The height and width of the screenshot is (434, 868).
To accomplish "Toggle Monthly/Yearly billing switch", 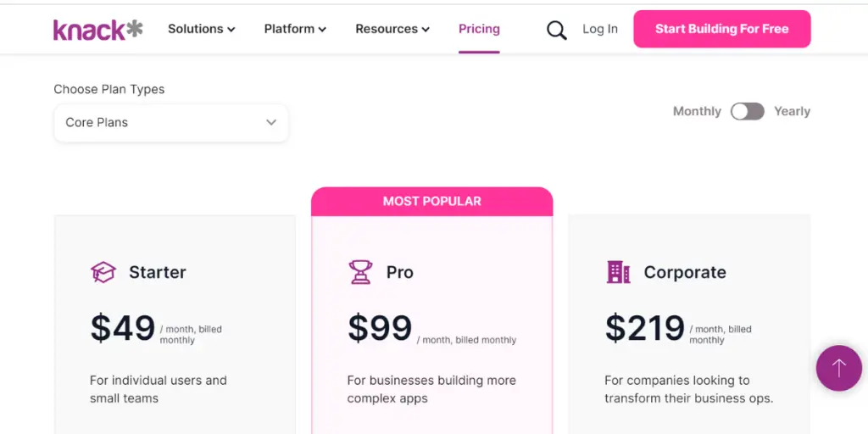I will click(748, 111).
